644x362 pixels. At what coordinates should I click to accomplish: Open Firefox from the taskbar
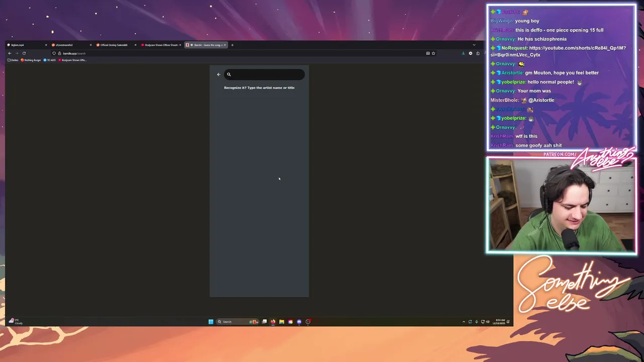(273, 322)
